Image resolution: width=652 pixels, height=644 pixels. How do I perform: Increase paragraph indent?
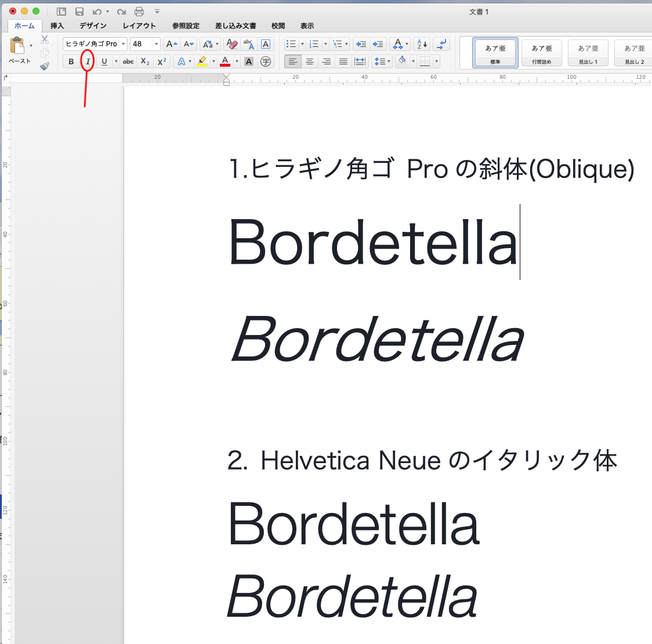pyautogui.click(x=378, y=43)
